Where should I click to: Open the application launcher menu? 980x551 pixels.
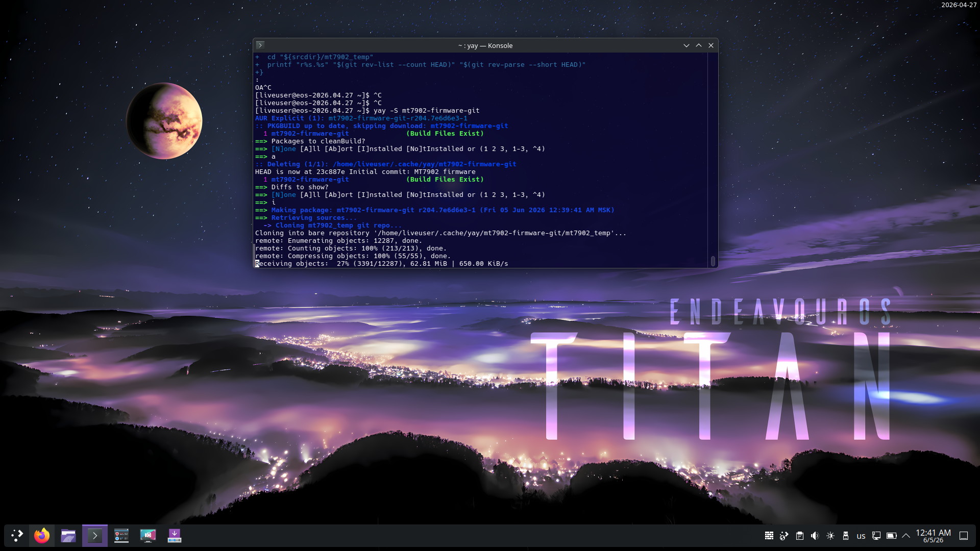(x=17, y=536)
